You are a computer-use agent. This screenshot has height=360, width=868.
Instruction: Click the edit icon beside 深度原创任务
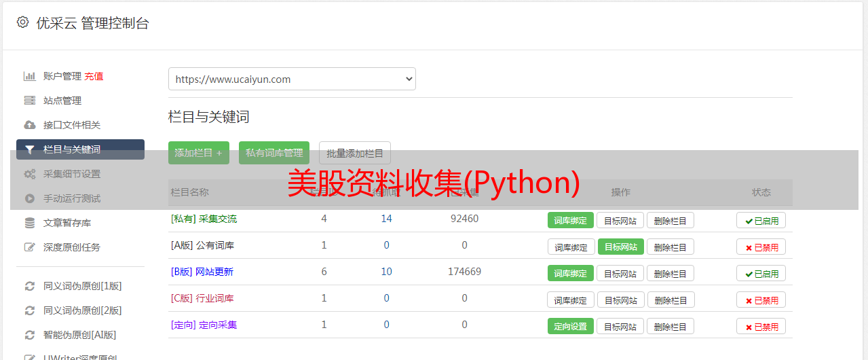pyautogui.click(x=29, y=247)
